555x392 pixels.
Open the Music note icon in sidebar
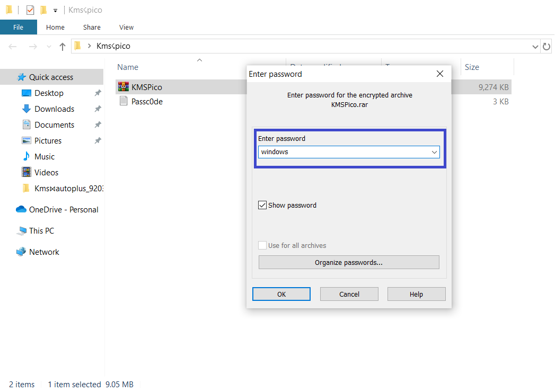click(27, 156)
